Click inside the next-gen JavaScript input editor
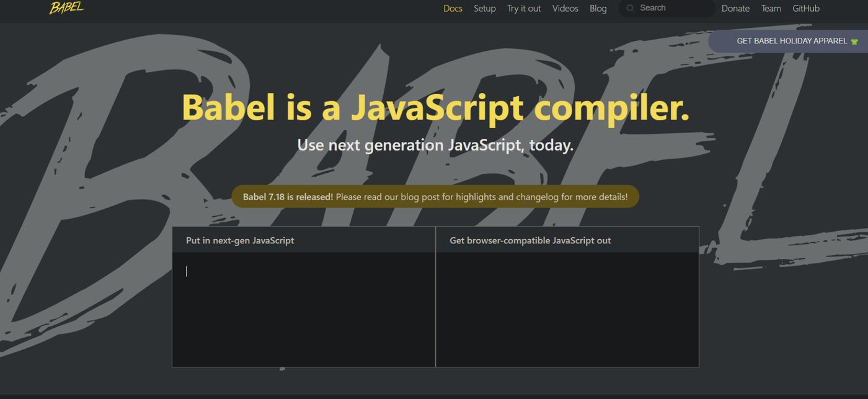This screenshot has width=868, height=399. tap(304, 309)
